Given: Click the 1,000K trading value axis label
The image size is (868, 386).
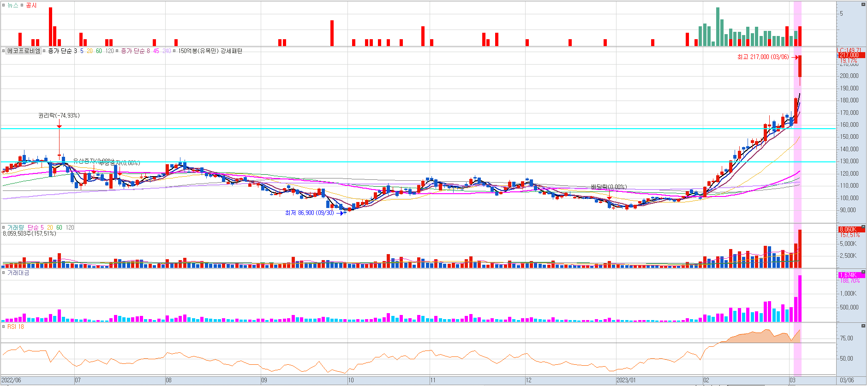Looking at the screenshot, I should (x=848, y=294).
